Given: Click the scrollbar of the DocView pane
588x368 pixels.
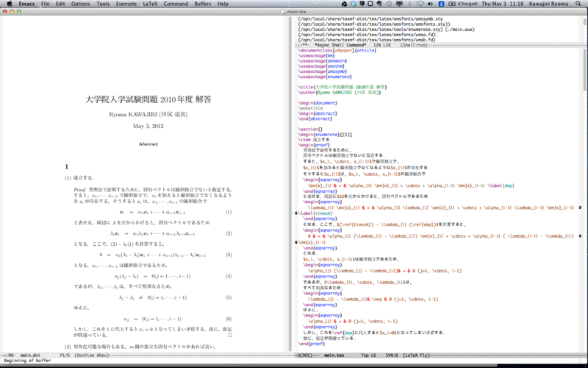Looking at the screenshot, I should tap(290, 184).
